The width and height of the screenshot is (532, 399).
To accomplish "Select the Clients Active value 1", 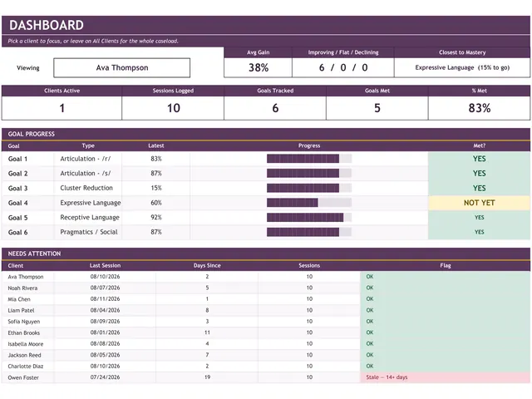I will [x=62, y=108].
